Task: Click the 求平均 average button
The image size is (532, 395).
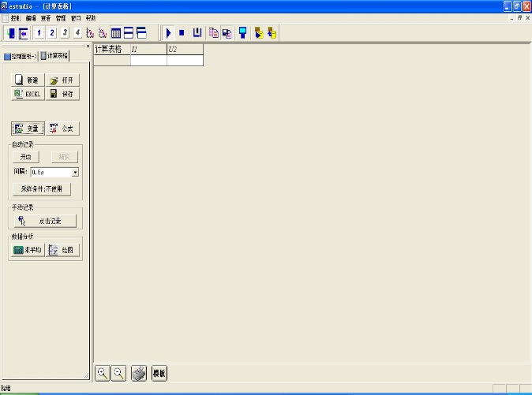Action: click(28, 250)
